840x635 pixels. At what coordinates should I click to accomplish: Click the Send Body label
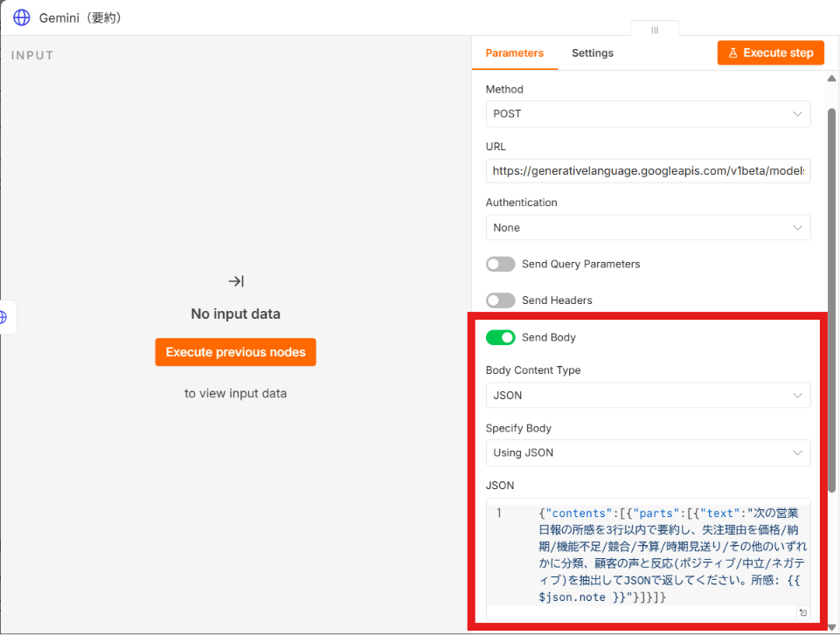[549, 337]
